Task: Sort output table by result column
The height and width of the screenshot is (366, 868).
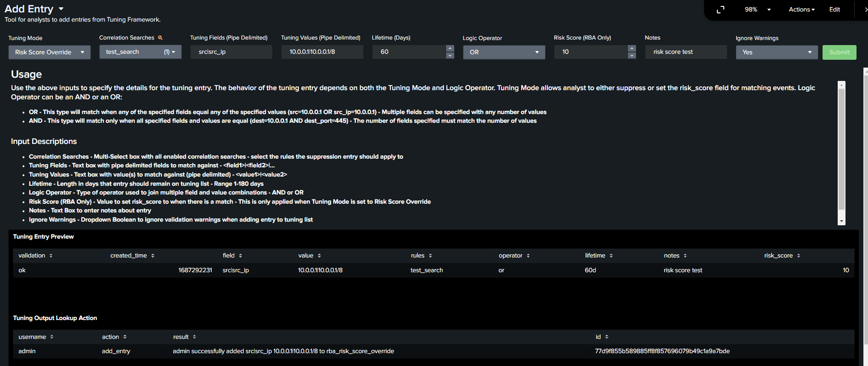Action: pyautogui.click(x=185, y=337)
